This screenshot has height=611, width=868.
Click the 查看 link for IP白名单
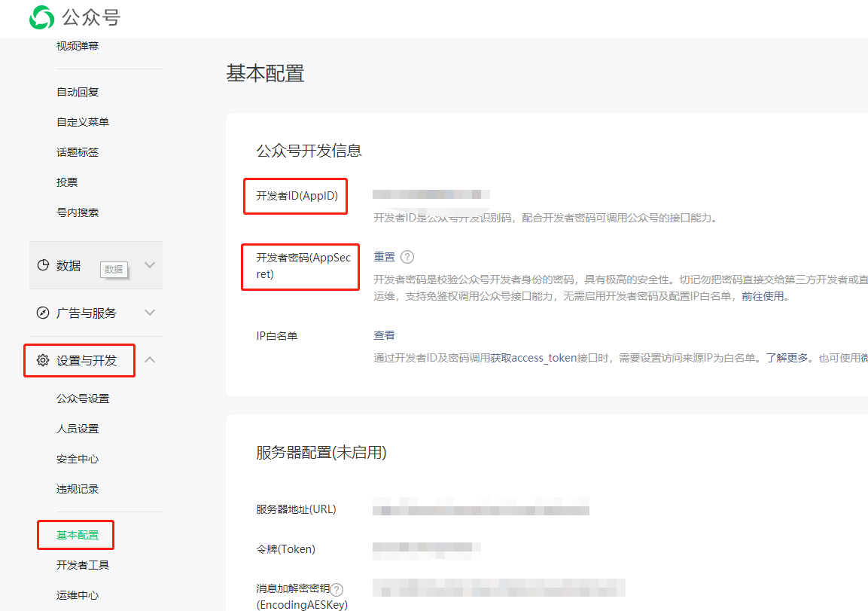384,335
